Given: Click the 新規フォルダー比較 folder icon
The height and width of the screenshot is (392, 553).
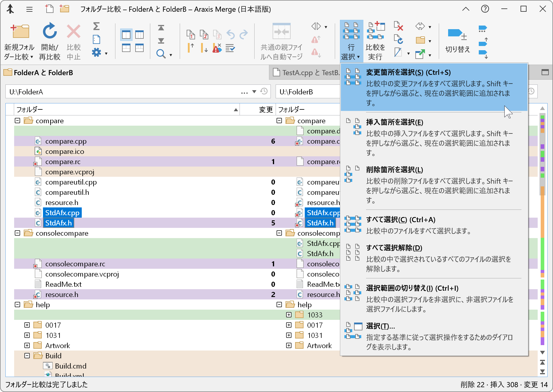Looking at the screenshot, I should tap(20, 31).
